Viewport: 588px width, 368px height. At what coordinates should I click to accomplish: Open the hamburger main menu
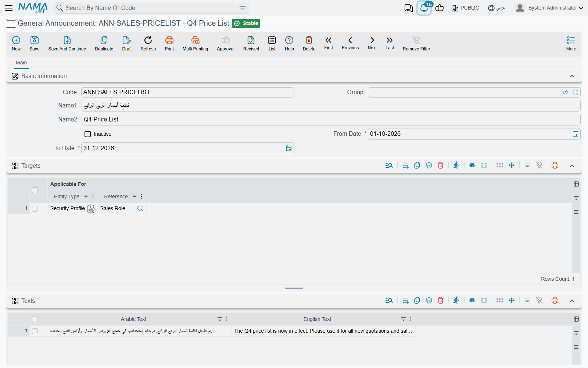9,8
